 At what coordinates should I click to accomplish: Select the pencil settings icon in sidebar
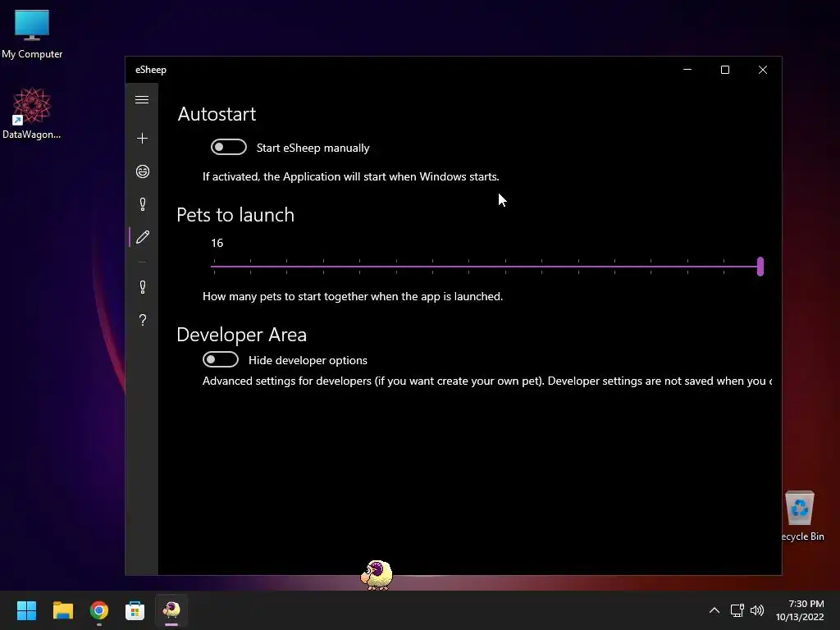[143, 237]
